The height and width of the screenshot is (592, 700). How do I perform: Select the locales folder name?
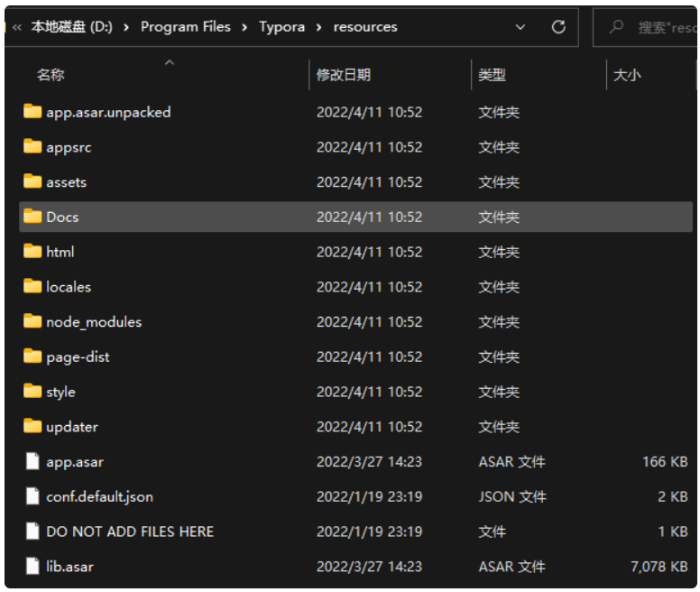click(x=69, y=287)
